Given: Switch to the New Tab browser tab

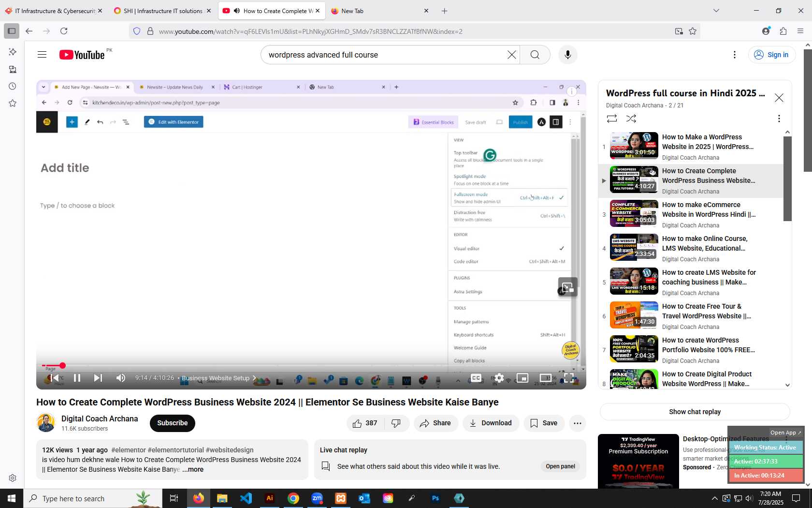Looking at the screenshot, I should click(379, 11).
